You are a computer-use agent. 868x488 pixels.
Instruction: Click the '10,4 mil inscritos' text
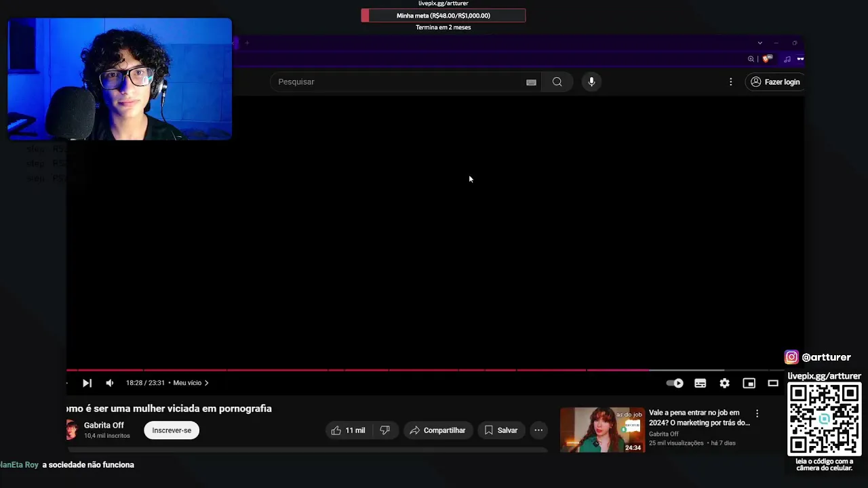coord(106,436)
